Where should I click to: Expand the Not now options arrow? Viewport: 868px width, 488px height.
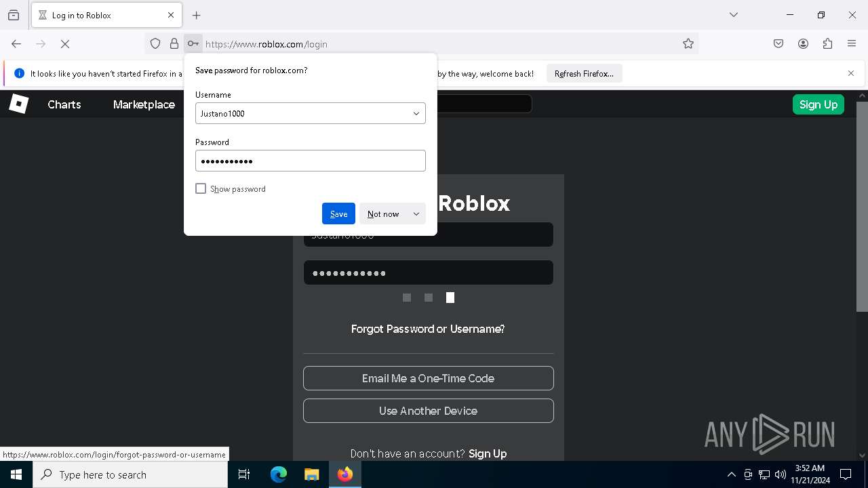(x=416, y=213)
